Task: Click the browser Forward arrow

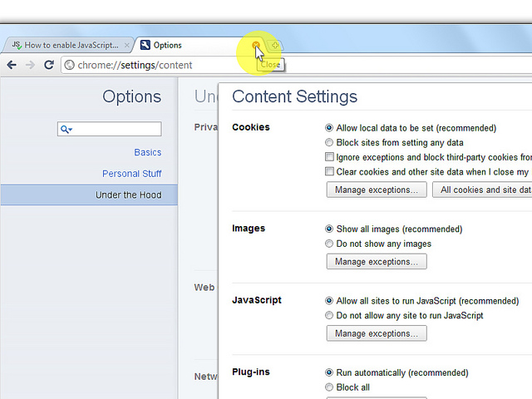Action: click(30, 65)
